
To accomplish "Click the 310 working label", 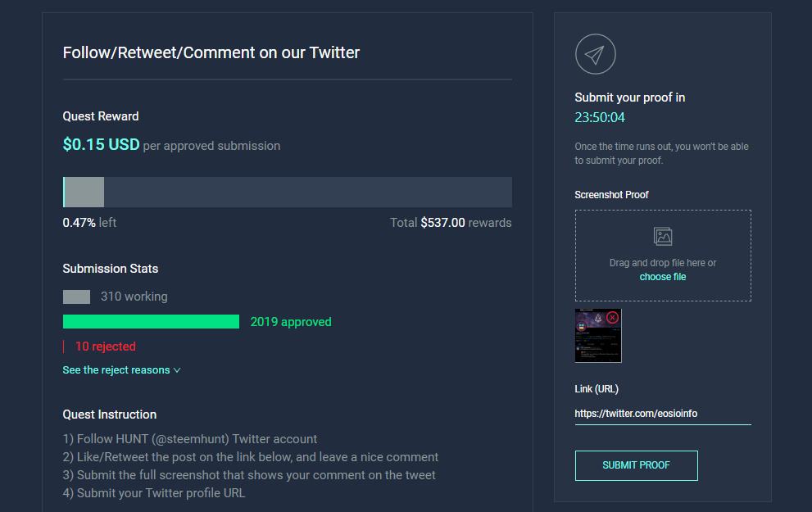I will (x=134, y=297).
